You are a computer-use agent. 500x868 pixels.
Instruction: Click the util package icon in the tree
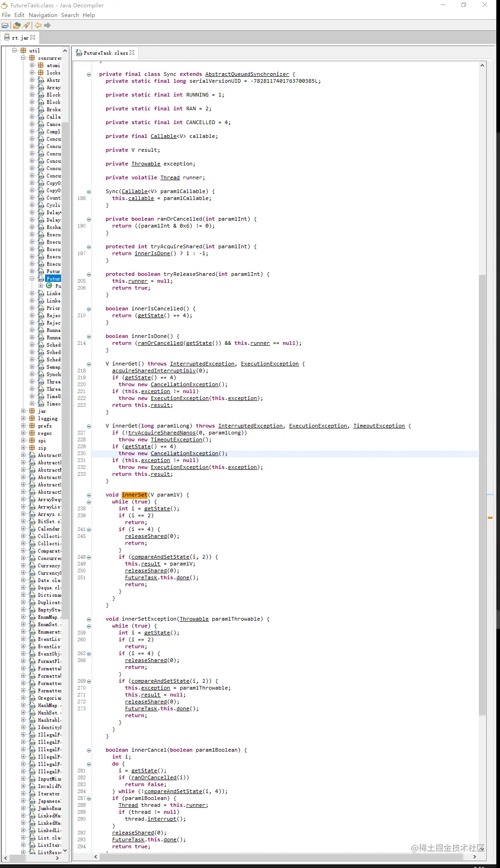(23, 51)
